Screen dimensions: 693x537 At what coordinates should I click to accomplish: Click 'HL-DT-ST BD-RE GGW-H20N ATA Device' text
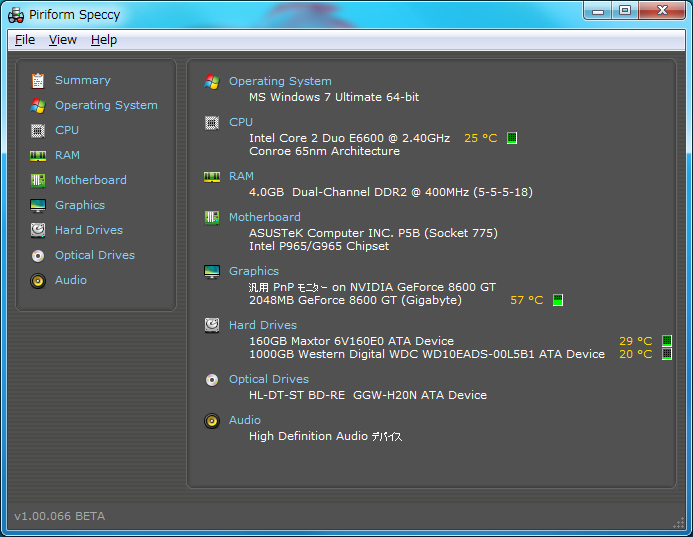tap(368, 395)
